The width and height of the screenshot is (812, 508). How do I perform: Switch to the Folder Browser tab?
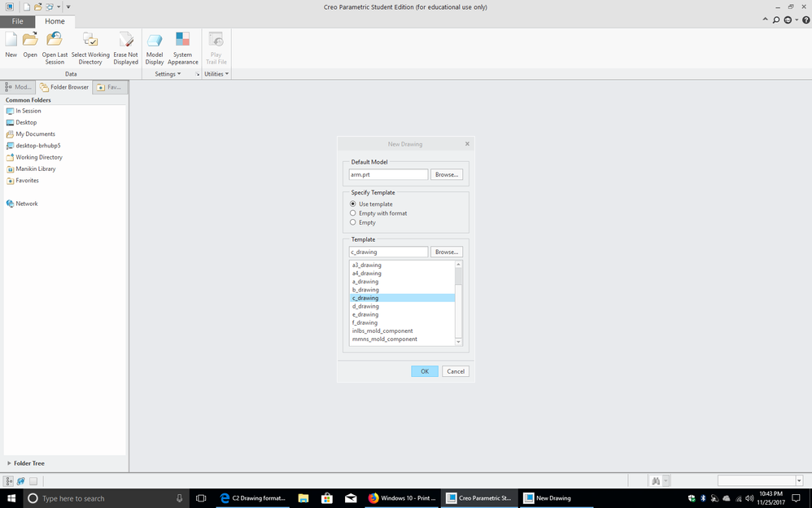(64, 87)
